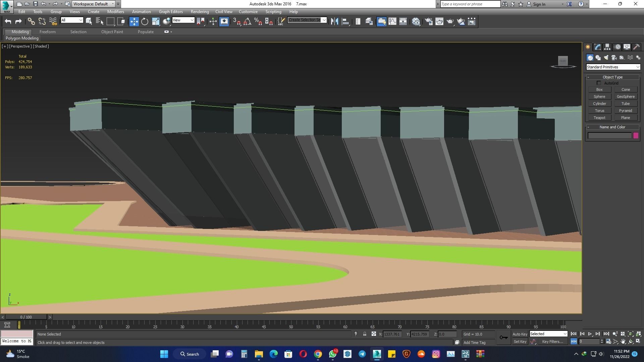Click the GeoSphere primitive button
This screenshot has height=362, width=644.
626,97
